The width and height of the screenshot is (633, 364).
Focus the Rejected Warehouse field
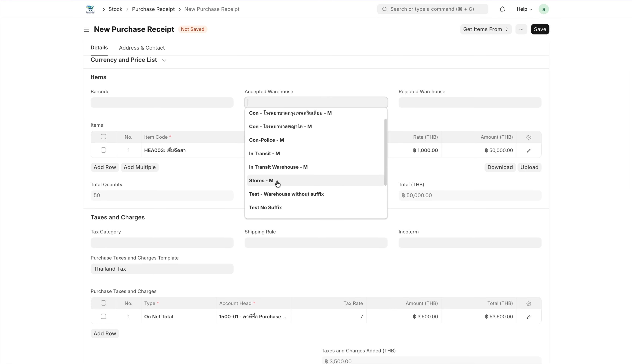coord(470,102)
